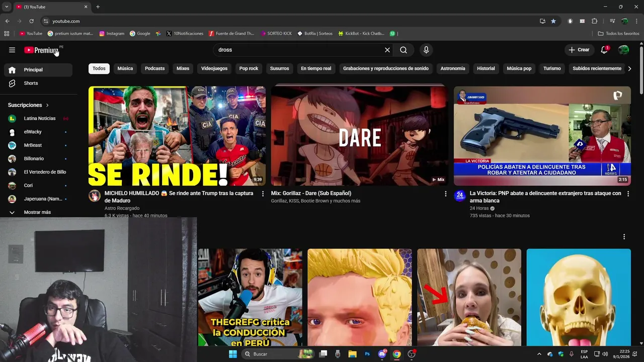Select the Mixes filter chip

tap(183, 68)
